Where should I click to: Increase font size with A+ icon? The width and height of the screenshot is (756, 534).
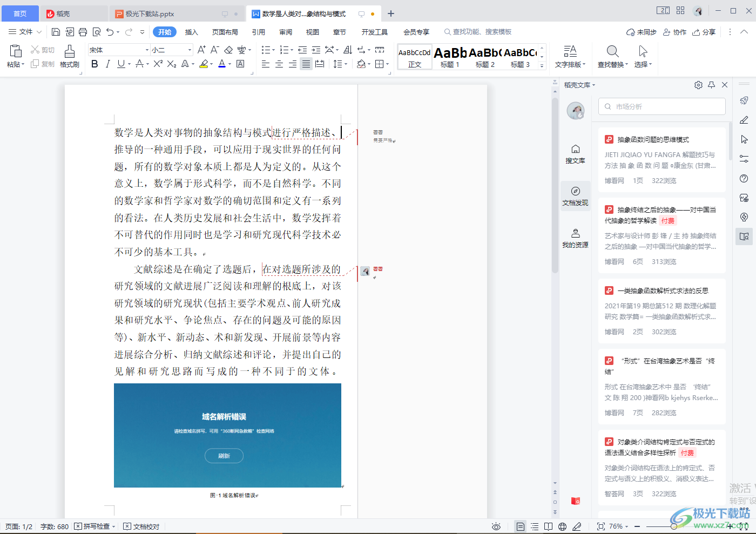click(201, 50)
